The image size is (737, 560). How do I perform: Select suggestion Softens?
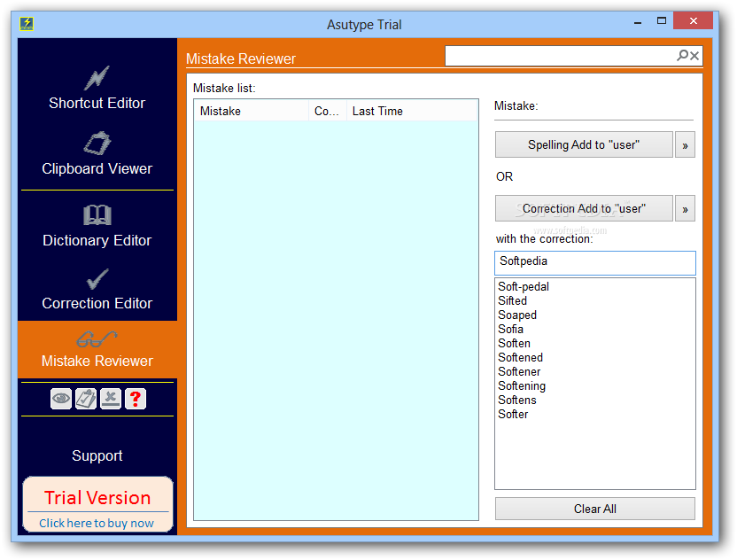click(517, 400)
